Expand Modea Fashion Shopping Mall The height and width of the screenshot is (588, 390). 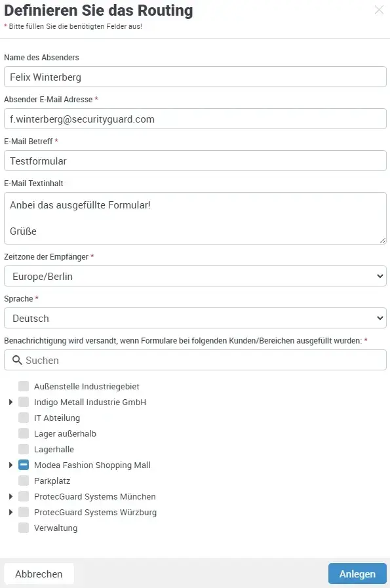[10, 465]
